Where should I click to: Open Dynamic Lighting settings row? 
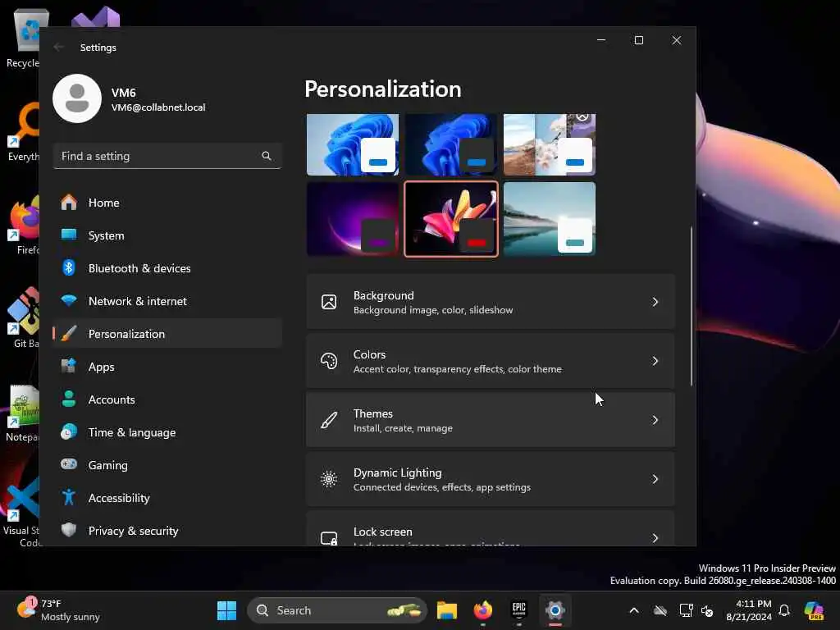[491, 479]
